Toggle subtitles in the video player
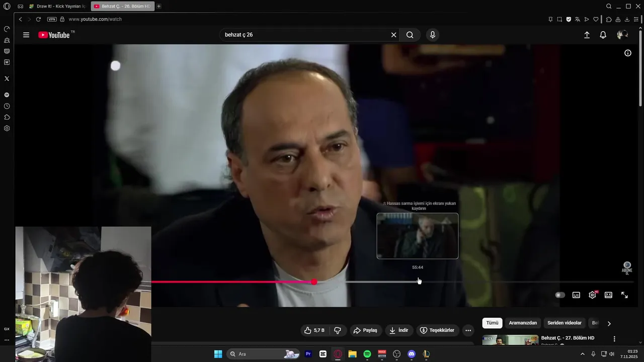Viewport: 644px width, 362px height. pyautogui.click(x=576, y=295)
